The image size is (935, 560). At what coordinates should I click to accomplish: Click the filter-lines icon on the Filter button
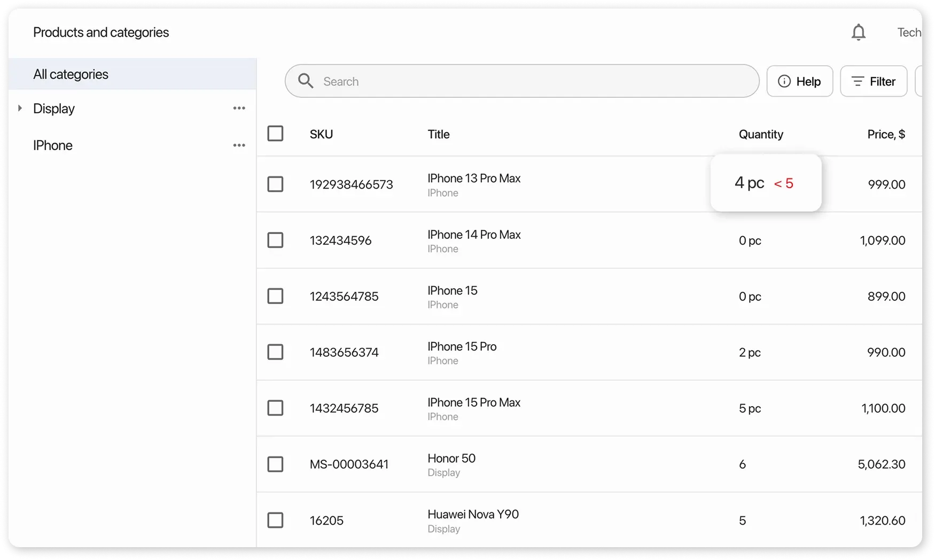[x=857, y=81]
